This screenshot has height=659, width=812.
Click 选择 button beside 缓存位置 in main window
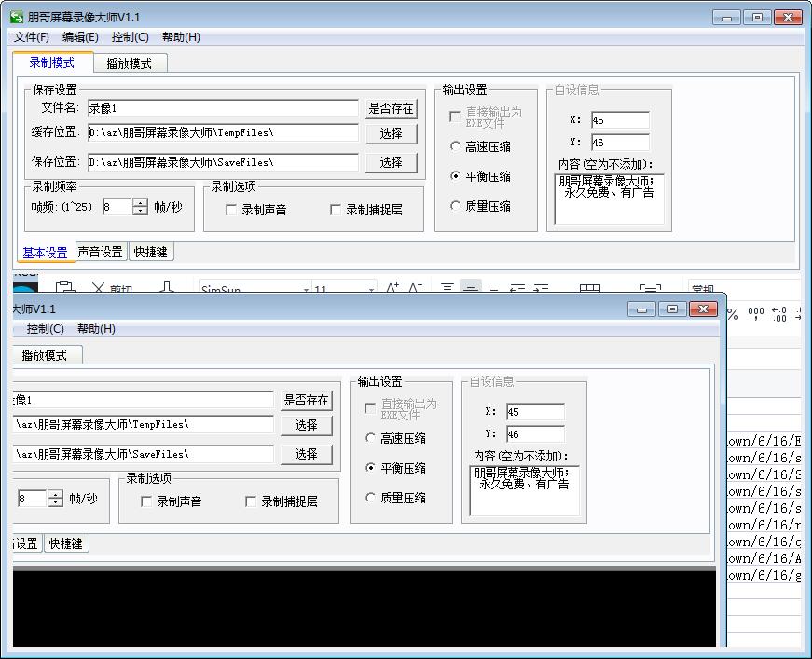click(391, 133)
